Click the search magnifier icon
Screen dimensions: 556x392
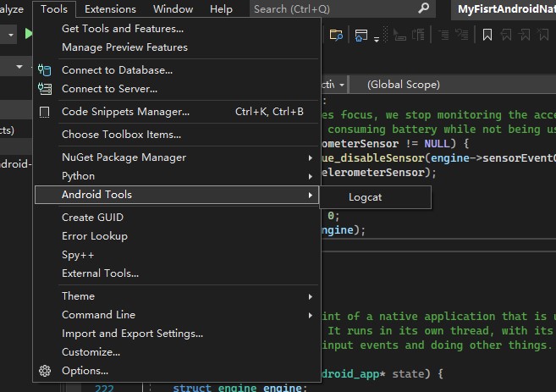(423, 8)
